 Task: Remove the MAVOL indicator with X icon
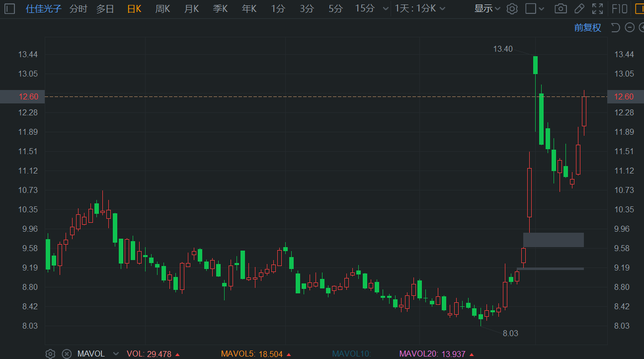(67, 354)
